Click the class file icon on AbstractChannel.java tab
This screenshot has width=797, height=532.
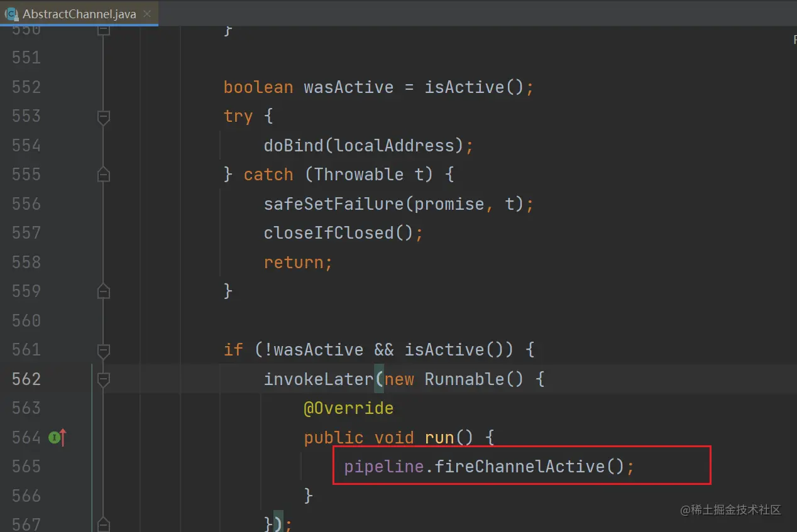tap(11, 13)
